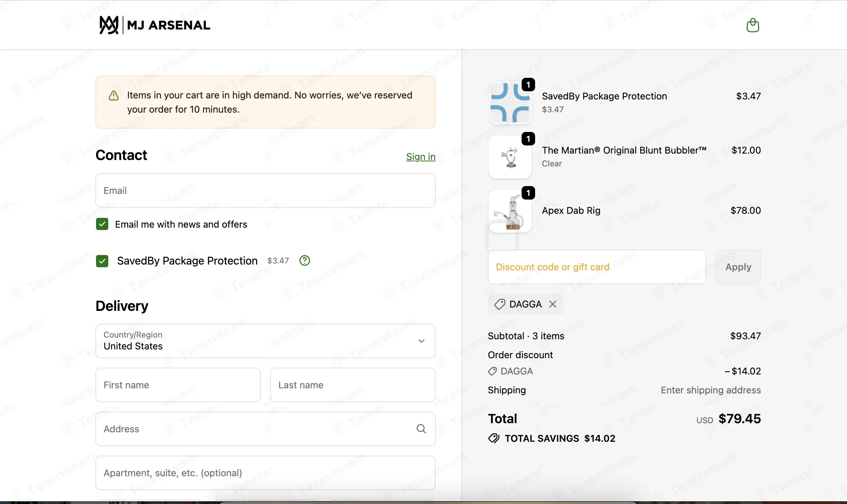Click the Delivery section heading
The height and width of the screenshot is (504, 847).
tap(122, 306)
